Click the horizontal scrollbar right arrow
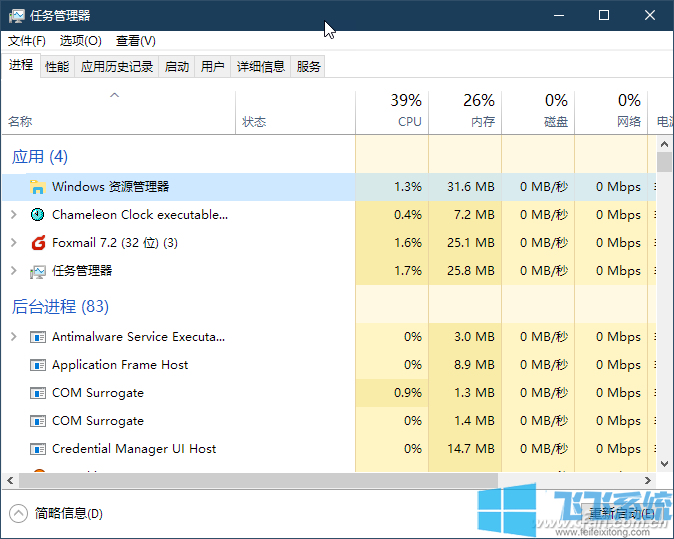 pos(647,481)
